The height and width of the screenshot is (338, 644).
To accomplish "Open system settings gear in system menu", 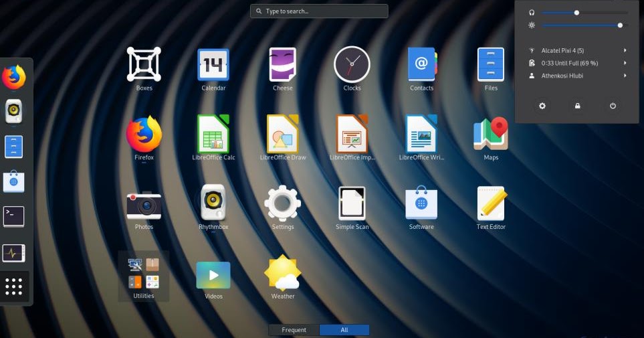I will tap(542, 106).
